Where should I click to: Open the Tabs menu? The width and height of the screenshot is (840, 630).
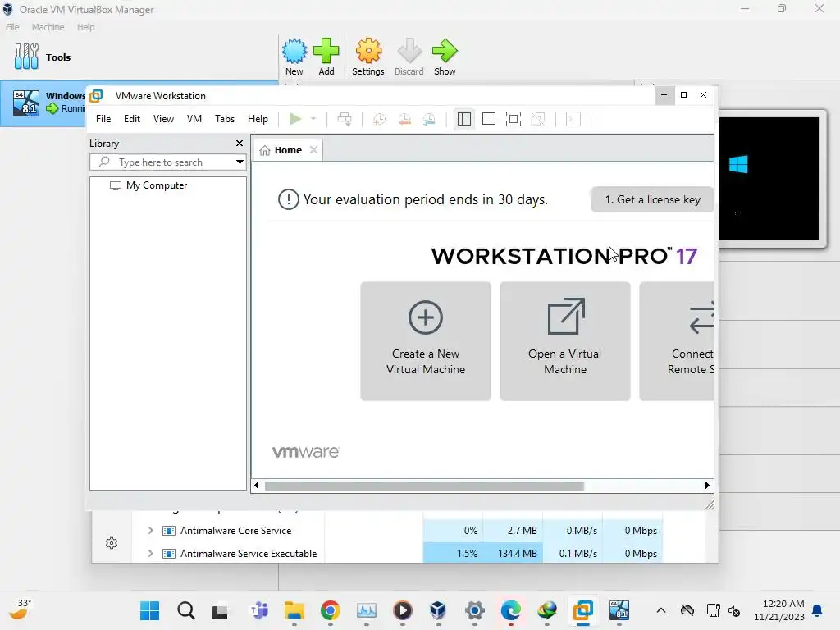click(225, 119)
